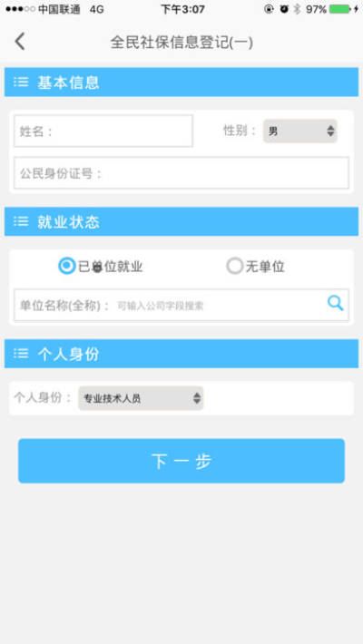Select the 无单位 radio button
The width and height of the screenshot is (363, 644).
pos(235,266)
